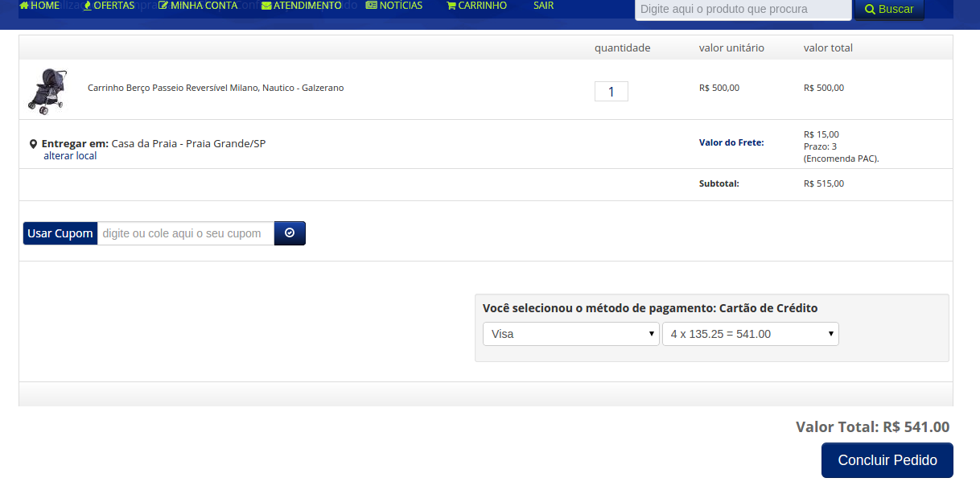The image size is (980, 486).
Task: Click the alterar local link
Action: (x=70, y=156)
